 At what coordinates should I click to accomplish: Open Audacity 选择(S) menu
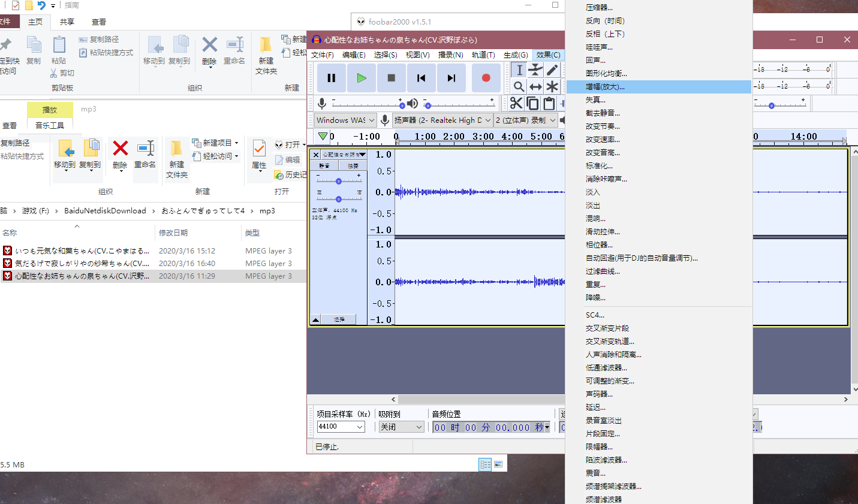tap(386, 55)
